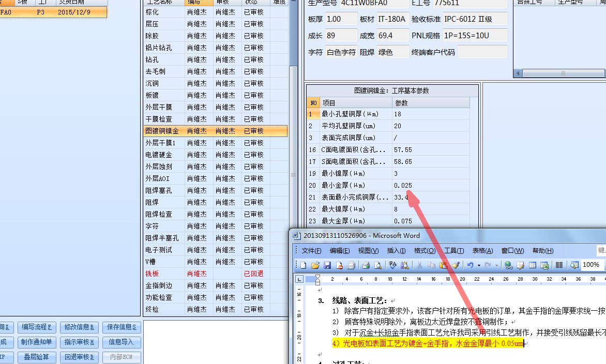The height and width of the screenshot is (364, 606).
Task: Open the 视图(V) menu in Word
Action: [x=368, y=251]
